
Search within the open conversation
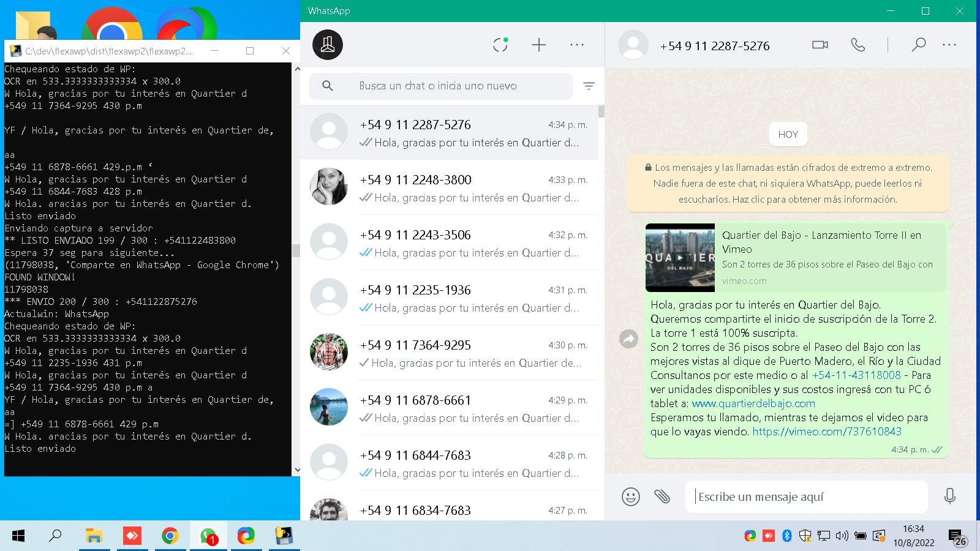pos(918,45)
